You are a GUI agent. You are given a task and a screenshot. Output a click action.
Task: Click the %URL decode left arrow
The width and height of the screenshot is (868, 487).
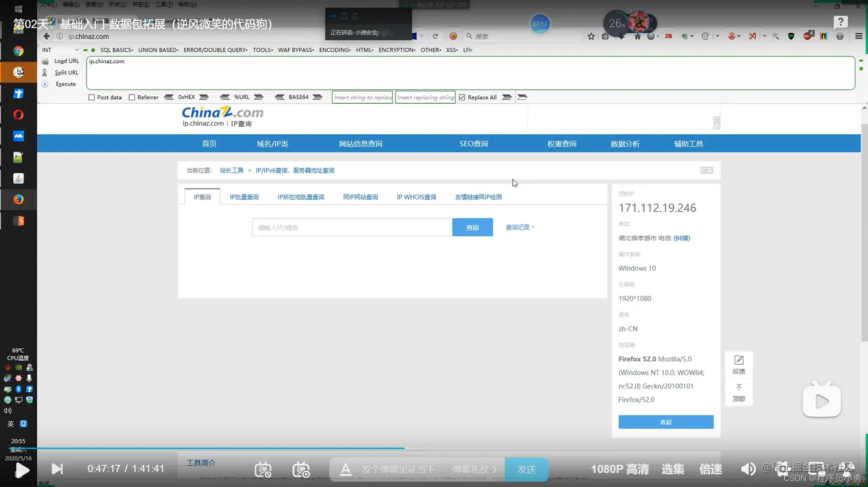coord(225,97)
